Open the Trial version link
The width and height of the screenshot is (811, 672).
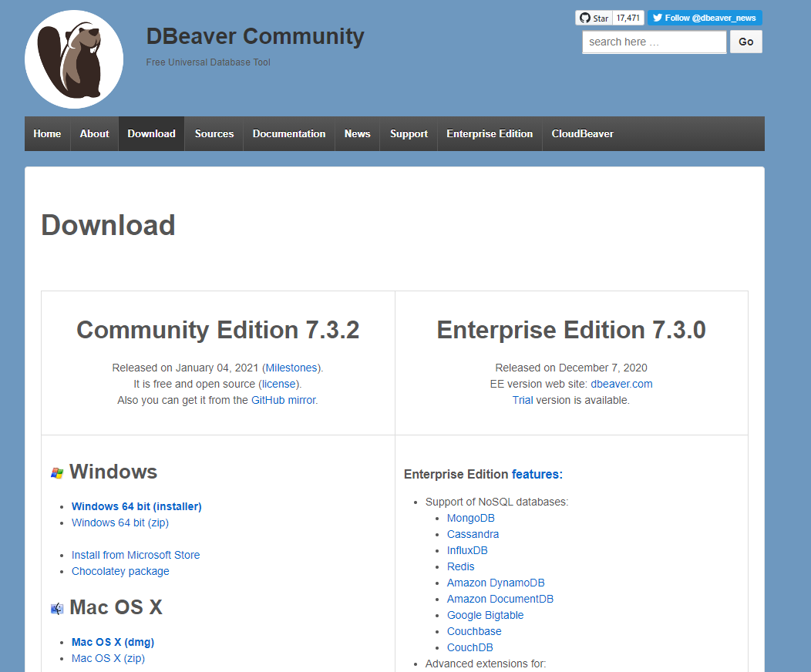523,400
